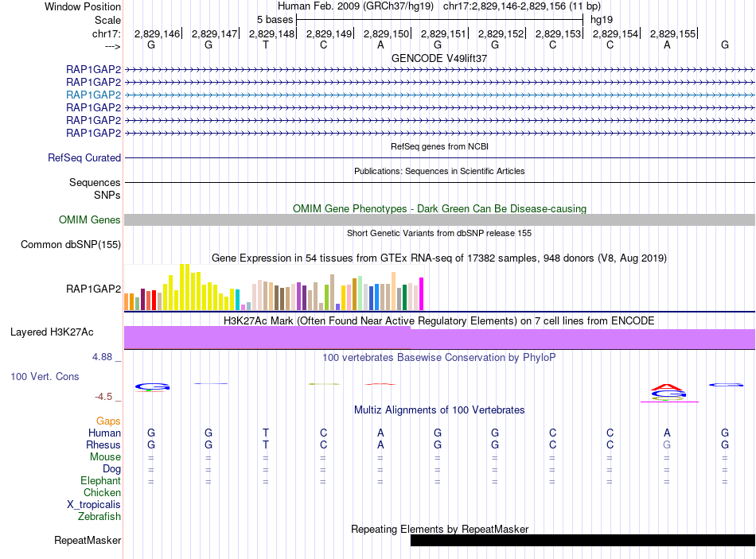Screen dimensions: 756x559
Task: Click the 100 Vert. Cons label
Action: (45, 376)
